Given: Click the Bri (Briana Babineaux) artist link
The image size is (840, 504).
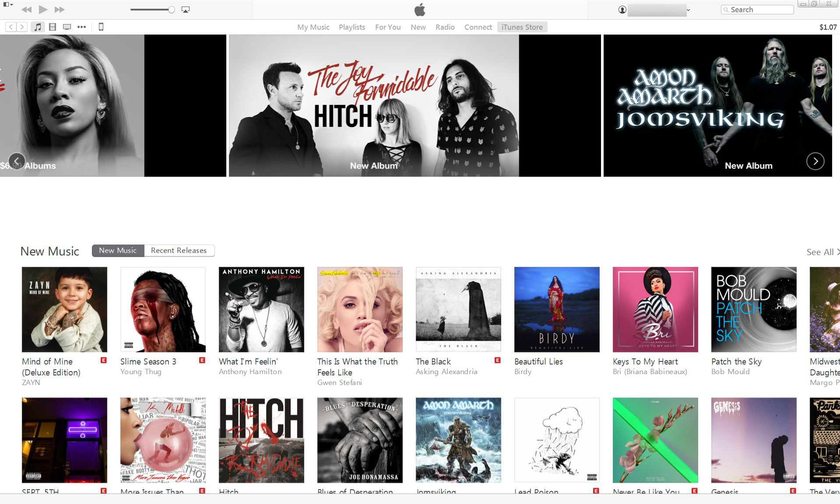Looking at the screenshot, I should tap(650, 372).
